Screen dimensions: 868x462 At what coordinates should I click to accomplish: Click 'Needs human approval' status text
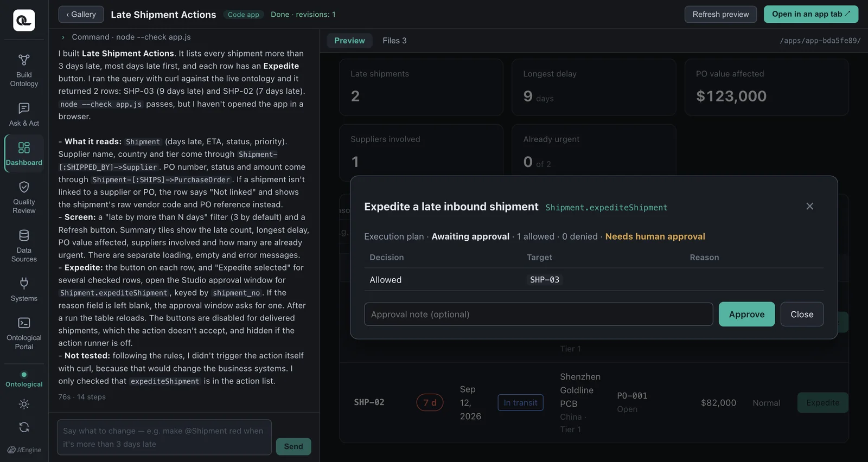pyautogui.click(x=655, y=236)
